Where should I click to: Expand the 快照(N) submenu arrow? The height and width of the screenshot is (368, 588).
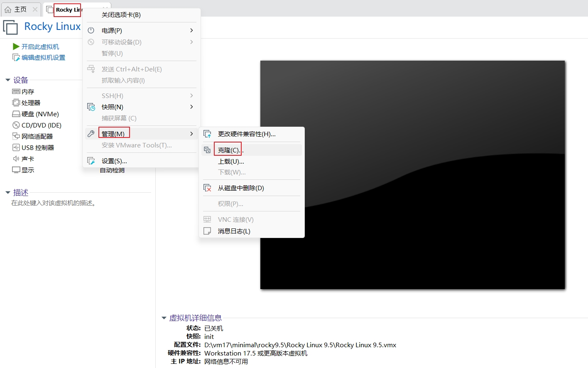191,107
